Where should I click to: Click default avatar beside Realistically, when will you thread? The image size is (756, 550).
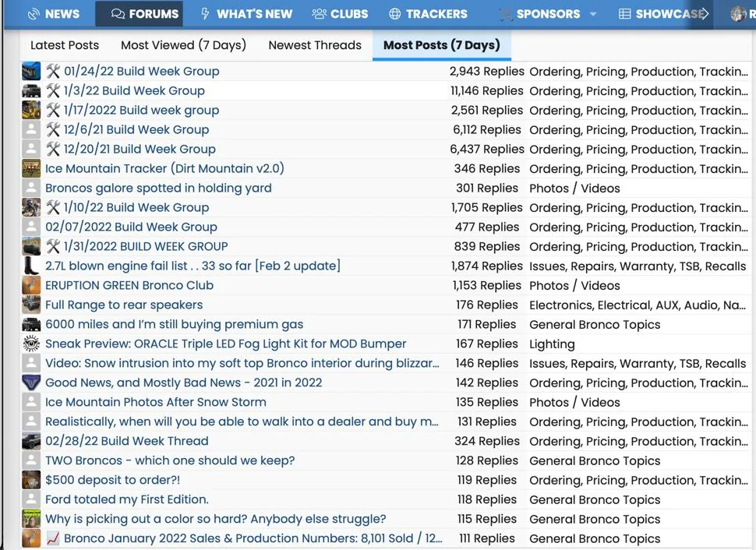coord(31,421)
